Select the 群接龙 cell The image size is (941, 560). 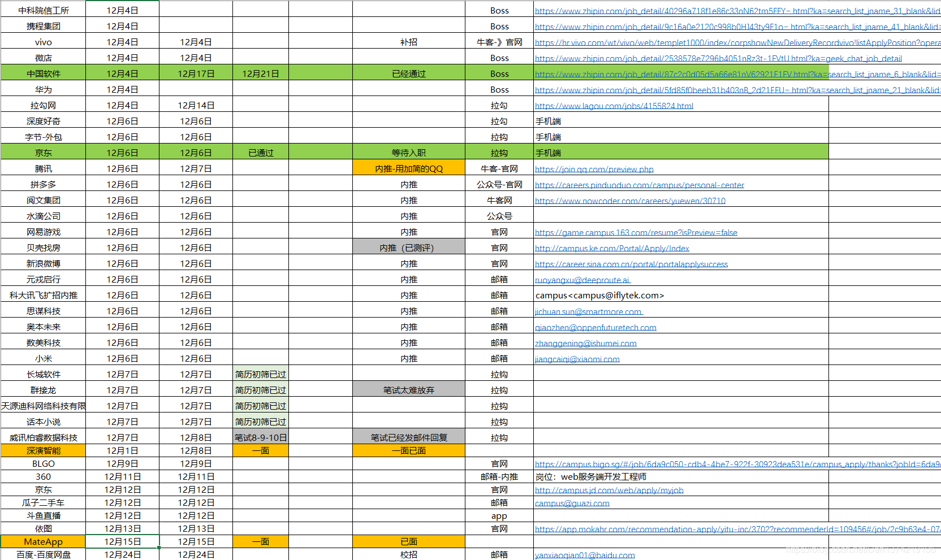coord(43,390)
